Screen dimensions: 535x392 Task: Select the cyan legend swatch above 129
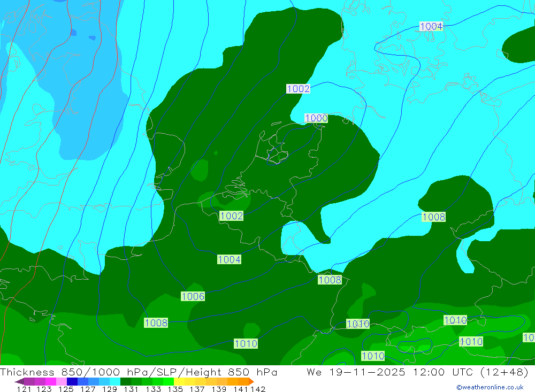coord(115,381)
